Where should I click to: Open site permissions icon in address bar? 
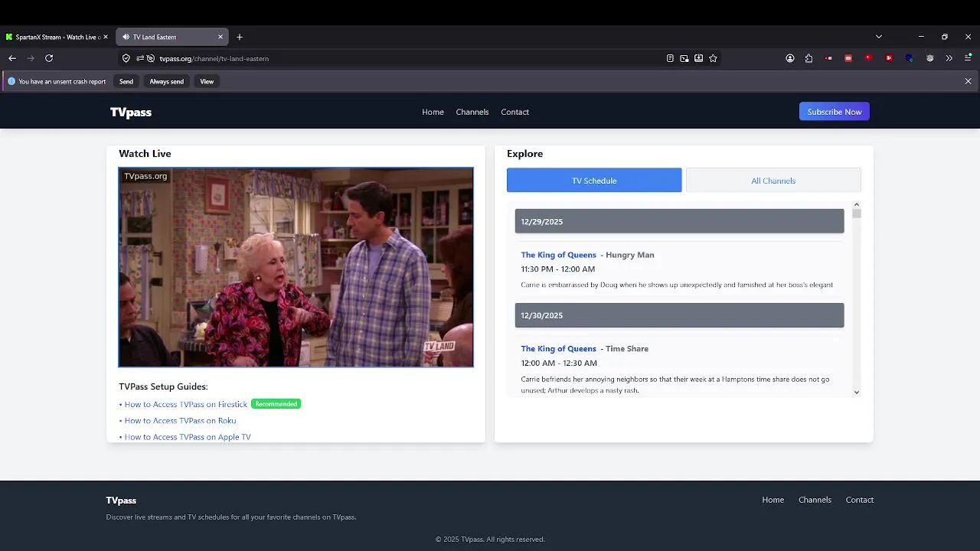pos(140,58)
